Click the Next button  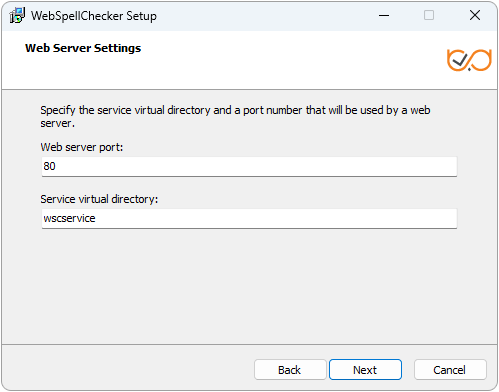[365, 370]
